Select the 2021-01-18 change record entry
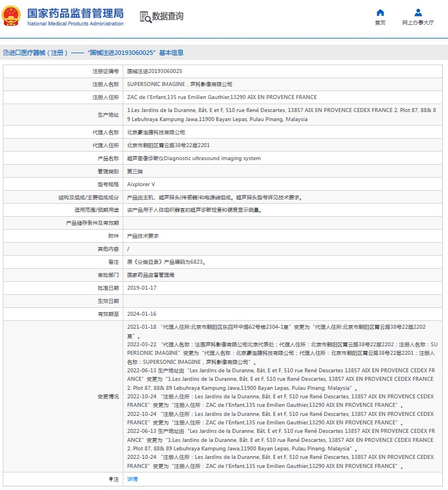 click(x=276, y=331)
